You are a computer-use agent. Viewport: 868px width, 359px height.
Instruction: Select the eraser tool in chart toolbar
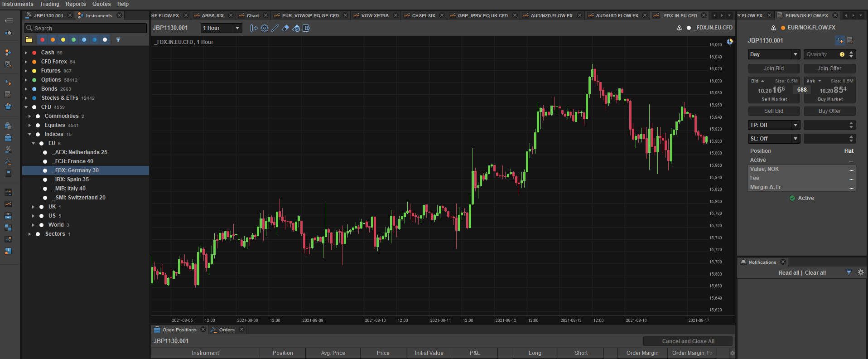click(285, 28)
